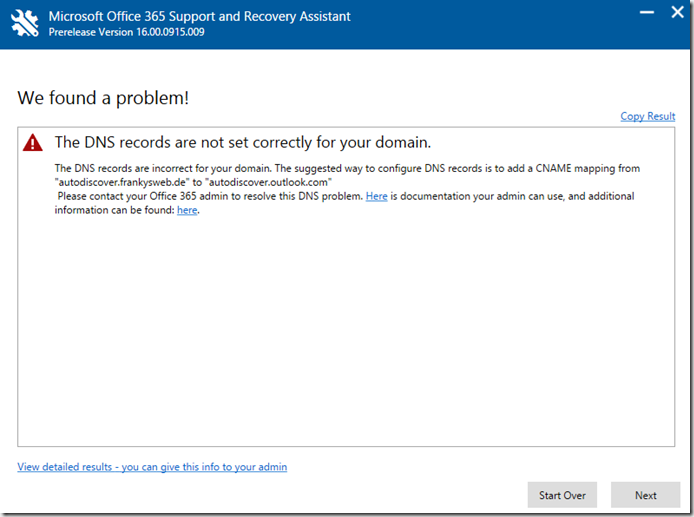Open the lowercase "here" additional information link

(187, 210)
